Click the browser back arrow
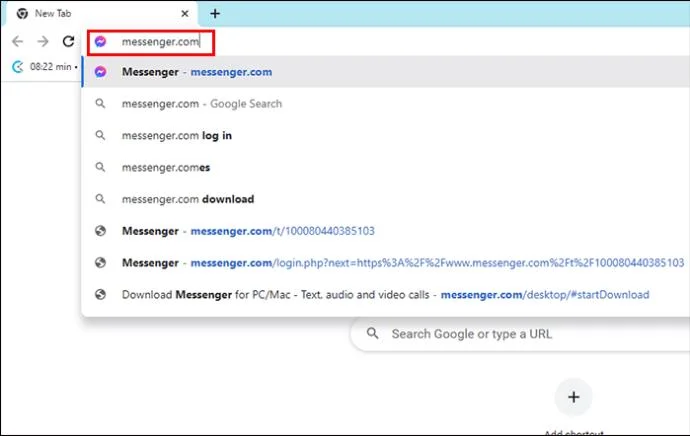The image size is (690, 436). [x=17, y=41]
